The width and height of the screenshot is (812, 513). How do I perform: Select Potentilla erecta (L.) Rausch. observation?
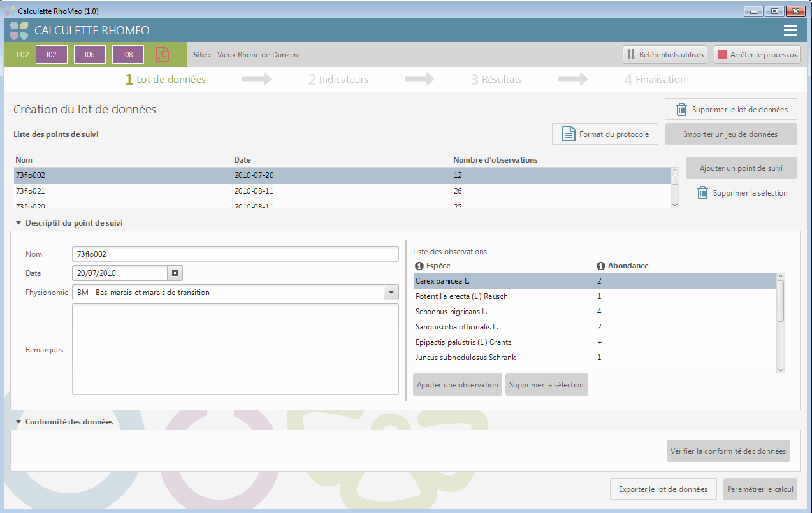(595, 296)
